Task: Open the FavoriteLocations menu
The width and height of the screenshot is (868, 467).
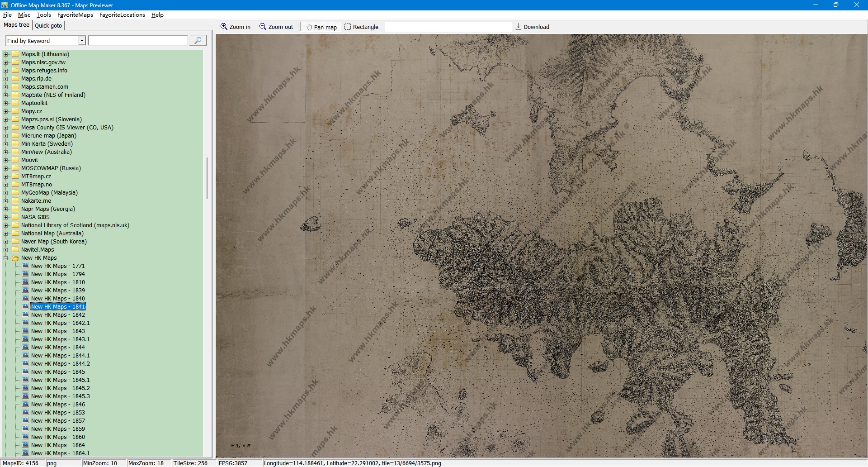Action: click(x=122, y=15)
